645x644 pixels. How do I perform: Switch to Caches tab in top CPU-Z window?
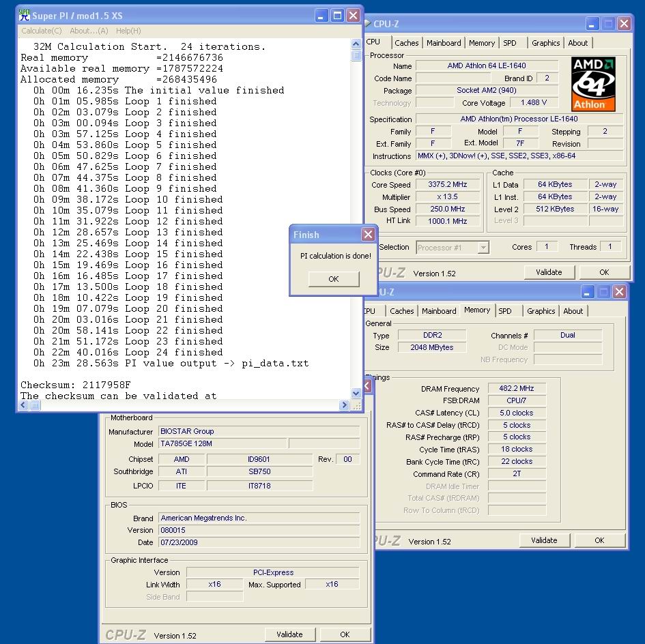[x=406, y=43]
